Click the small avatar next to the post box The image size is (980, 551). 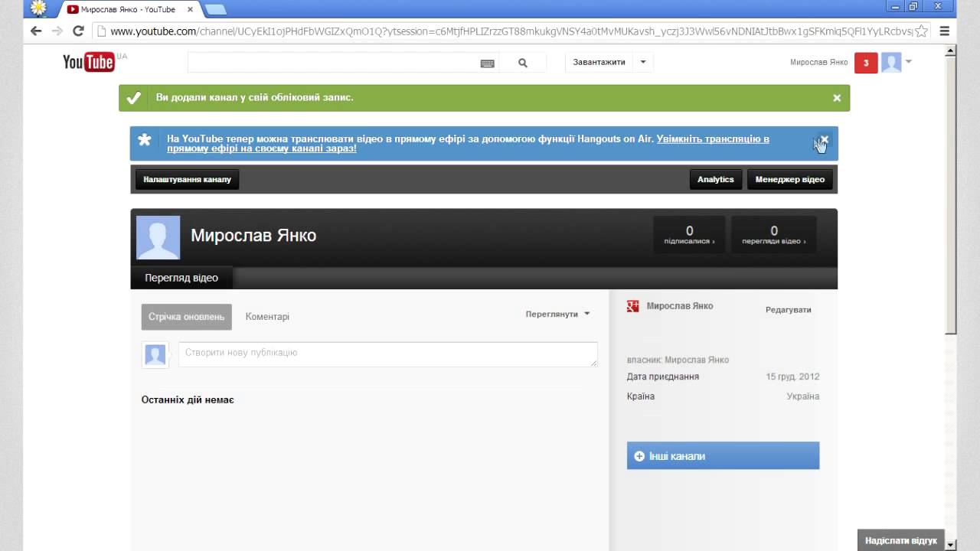point(155,354)
